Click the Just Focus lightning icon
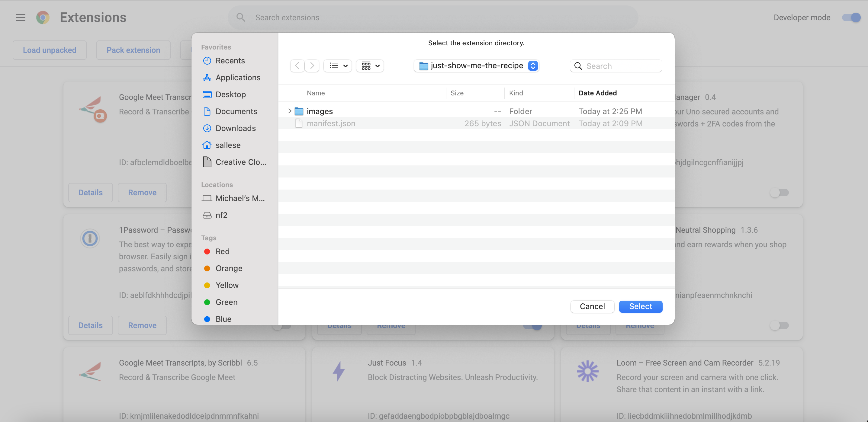Image resolution: width=868 pixels, height=422 pixels. (x=339, y=371)
